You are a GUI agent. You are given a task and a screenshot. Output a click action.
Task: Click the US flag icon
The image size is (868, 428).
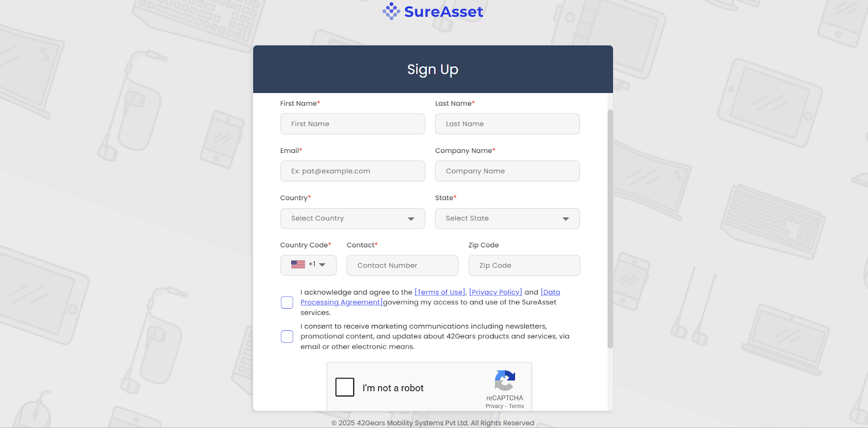(298, 265)
